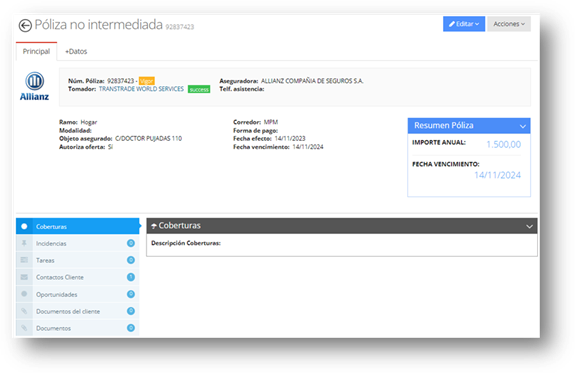Click the Contactos Cliente envelope icon
575x373 pixels.
[24, 277]
